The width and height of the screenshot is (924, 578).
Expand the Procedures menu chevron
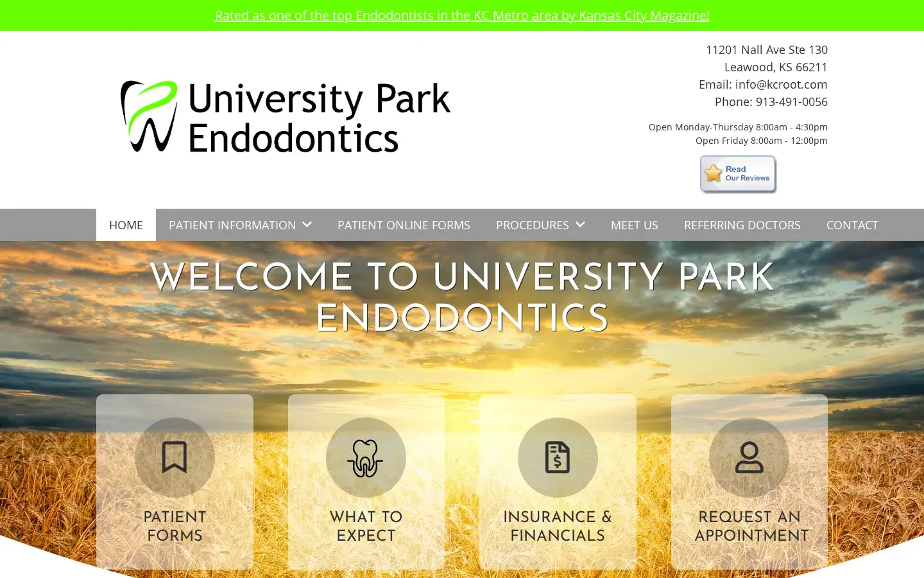coord(580,224)
